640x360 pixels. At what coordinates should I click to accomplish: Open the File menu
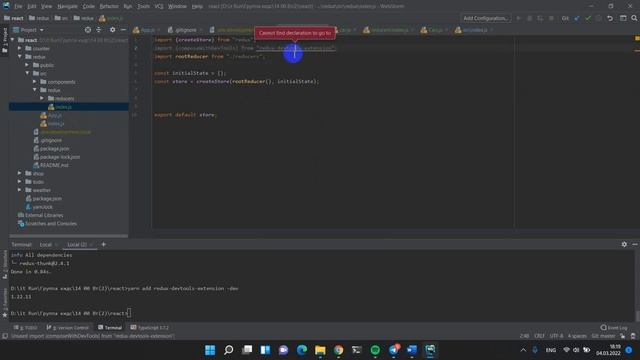[18, 6]
